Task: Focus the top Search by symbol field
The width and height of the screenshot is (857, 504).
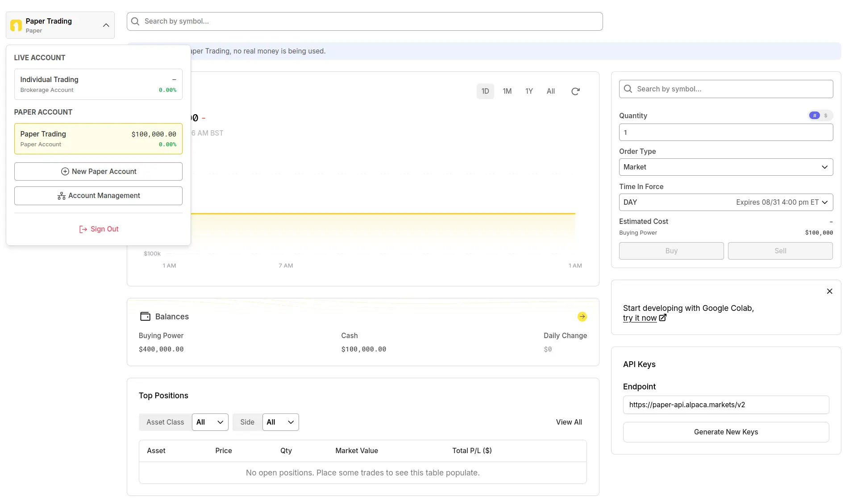Action: pyautogui.click(x=365, y=21)
